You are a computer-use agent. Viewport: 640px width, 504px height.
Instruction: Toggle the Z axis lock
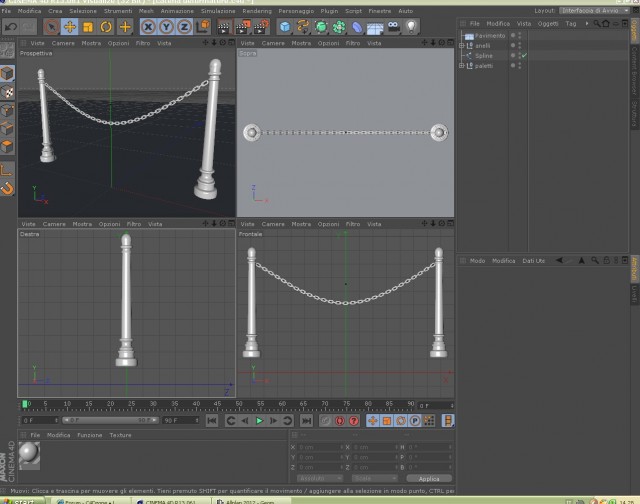click(184, 27)
